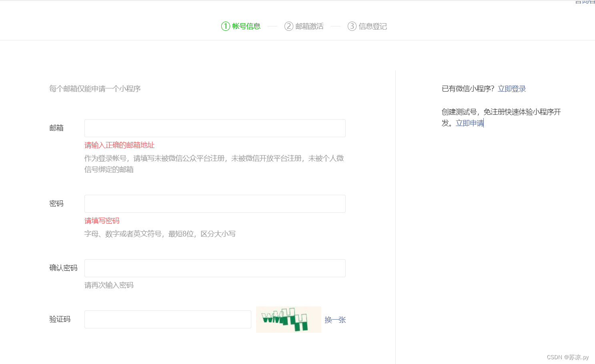Viewport: 595px width, 364px height.
Task: Click the 邮箱 email input box
Action: pyautogui.click(x=215, y=128)
